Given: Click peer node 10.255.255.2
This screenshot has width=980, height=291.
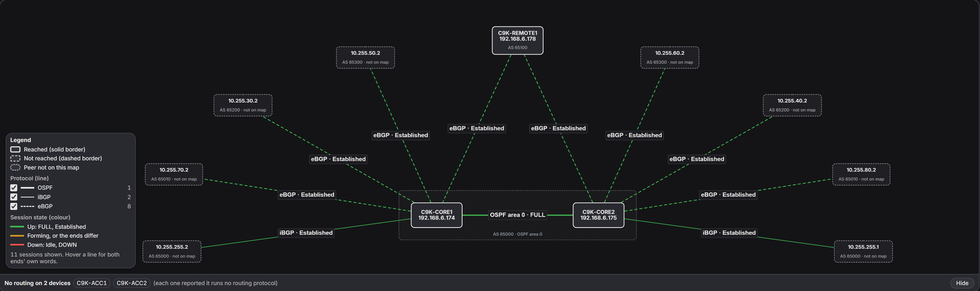Looking at the screenshot, I should pyautogui.click(x=172, y=252).
